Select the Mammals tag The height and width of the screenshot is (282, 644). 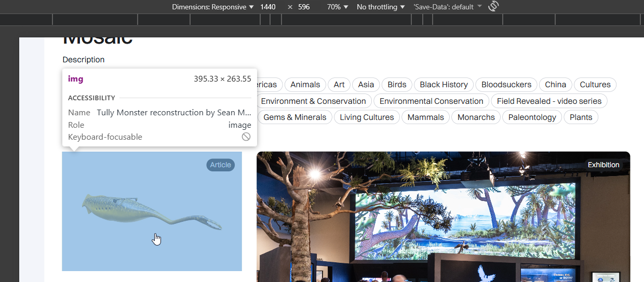coord(426,117)
